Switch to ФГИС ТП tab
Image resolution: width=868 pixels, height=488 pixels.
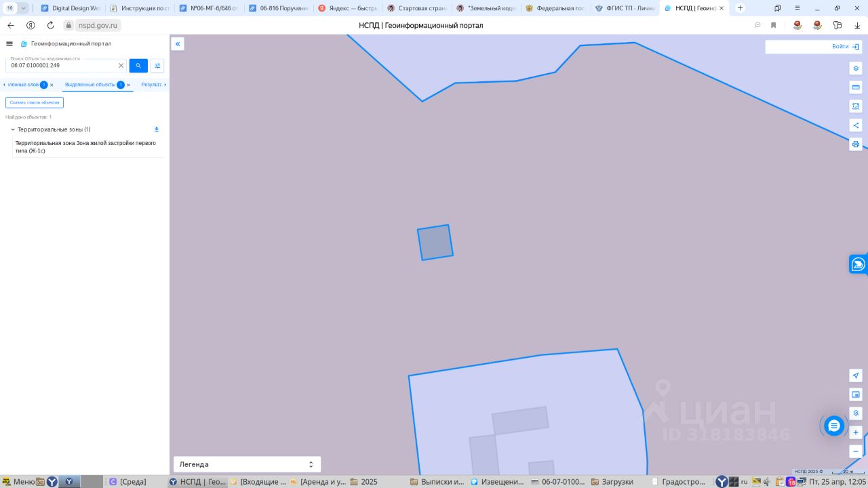(x=624, y=8)
